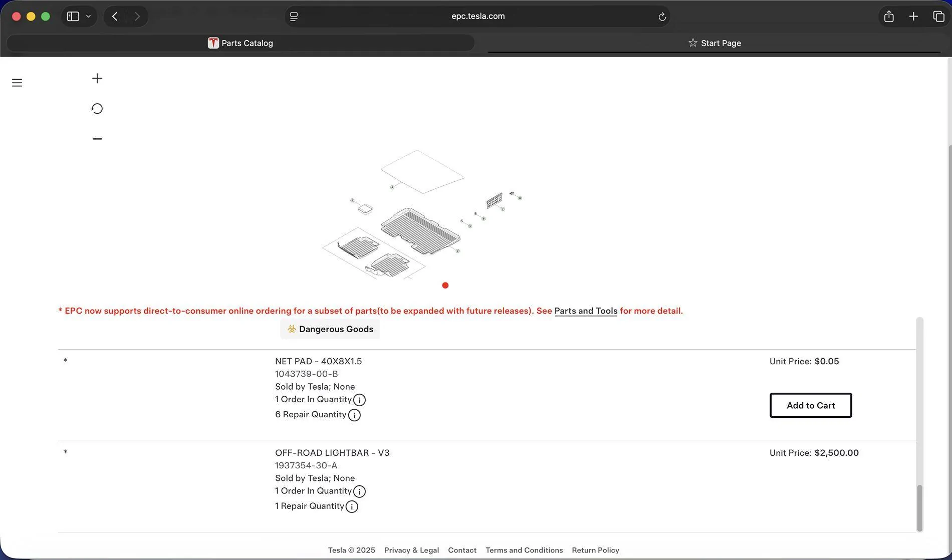Screen dimensions: 952x560
Task: Select part number 1043739-00-B
Action: (x=306, y=374)
